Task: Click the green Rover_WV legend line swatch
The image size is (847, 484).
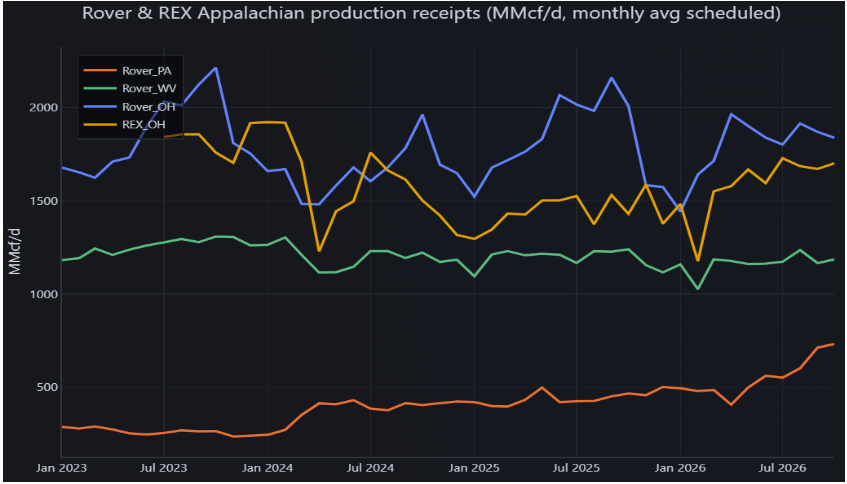Action: pos(100,89)
